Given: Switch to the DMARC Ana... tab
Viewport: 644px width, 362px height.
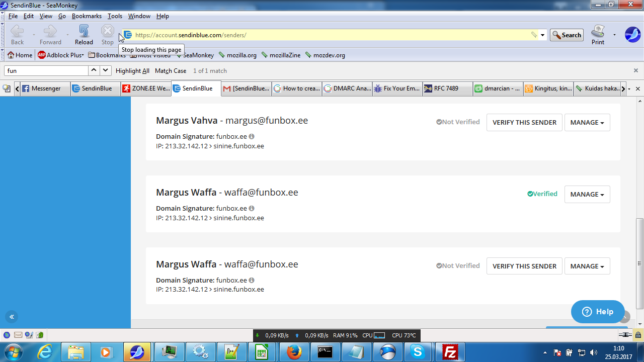Looking at the screenshot, I should point(347,88).
